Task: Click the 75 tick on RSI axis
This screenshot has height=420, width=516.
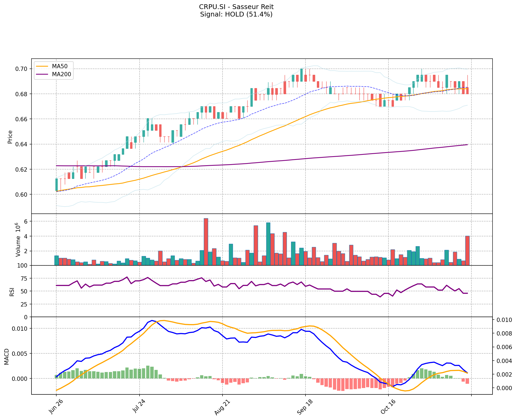Action: (24, 278)
